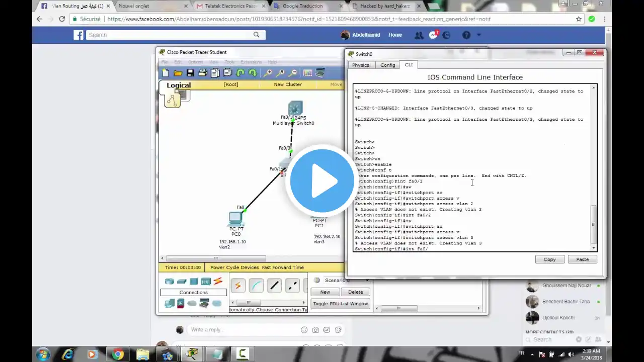The image size is (644, 362).
Task: Go to Facebook Home link
Action: point(395,35)
